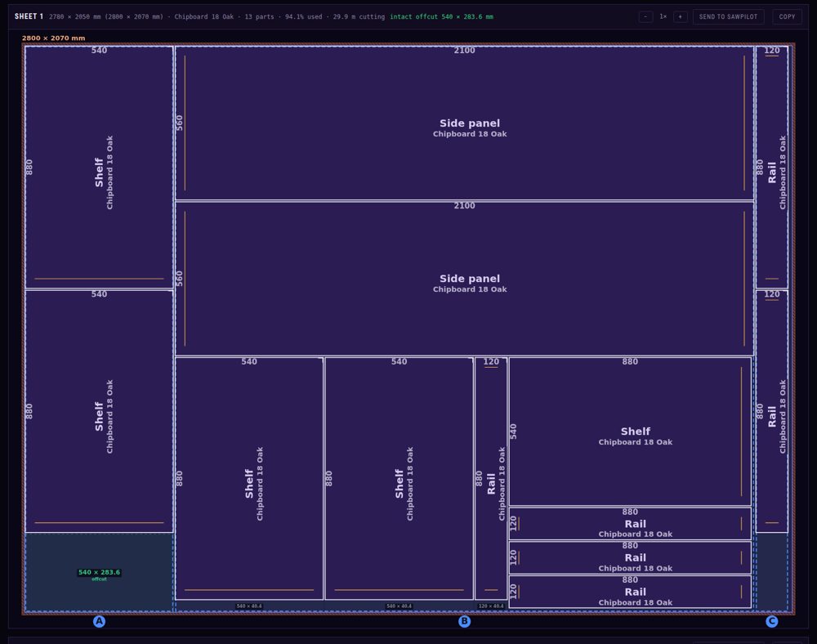Click the 120 × 40.4 offcut strip label
The height and width of the screenshot is (644, 817).
491,606
